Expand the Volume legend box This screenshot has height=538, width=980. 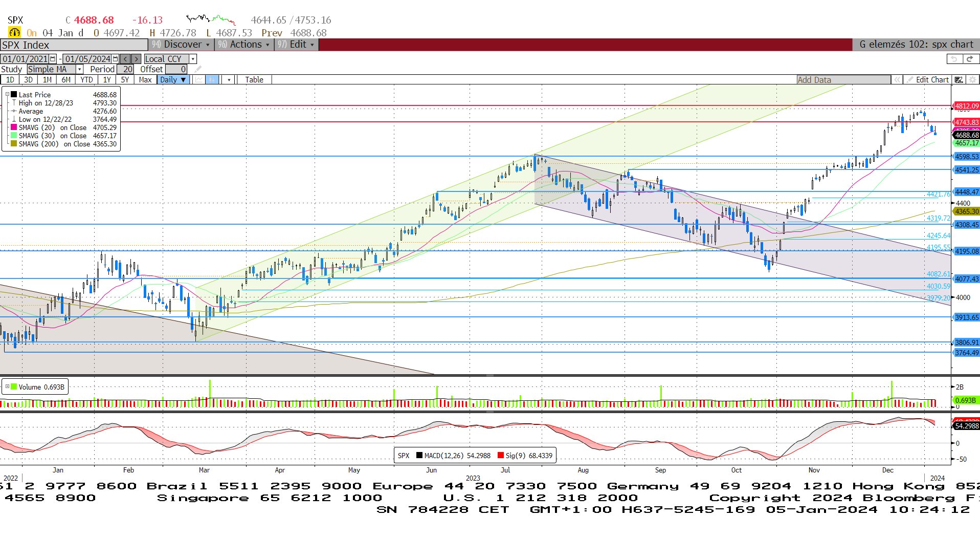pyautogui.click(x=7, y=386)
